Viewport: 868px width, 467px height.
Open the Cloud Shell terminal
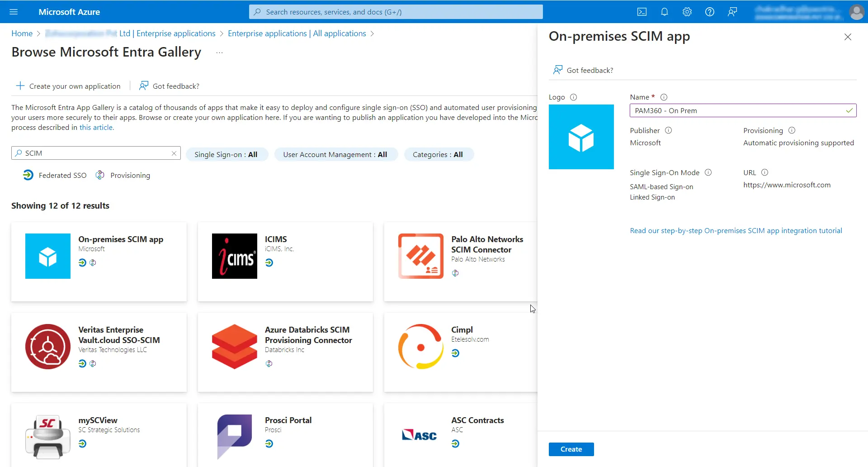(x=642, y=12)
